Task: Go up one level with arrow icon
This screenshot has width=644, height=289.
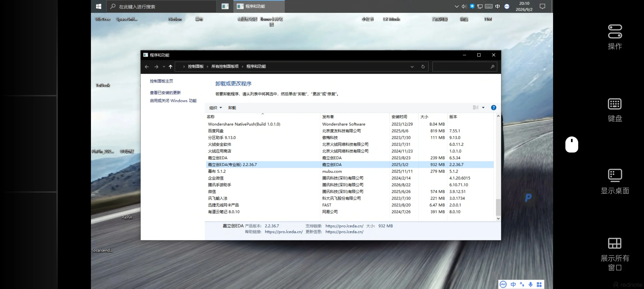Action: [x=170, y=67]
